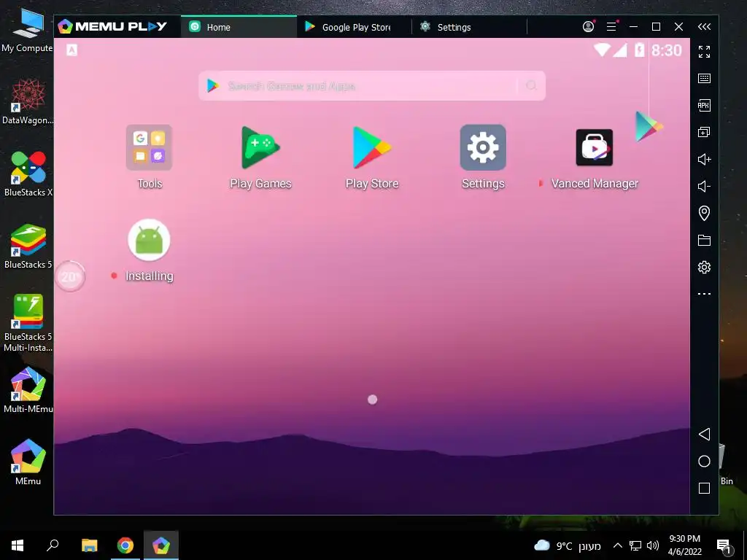Screen dimensions: 747x560
Task: Open the taskbar clock 9:30 PM
Action: tap(684, 545)
